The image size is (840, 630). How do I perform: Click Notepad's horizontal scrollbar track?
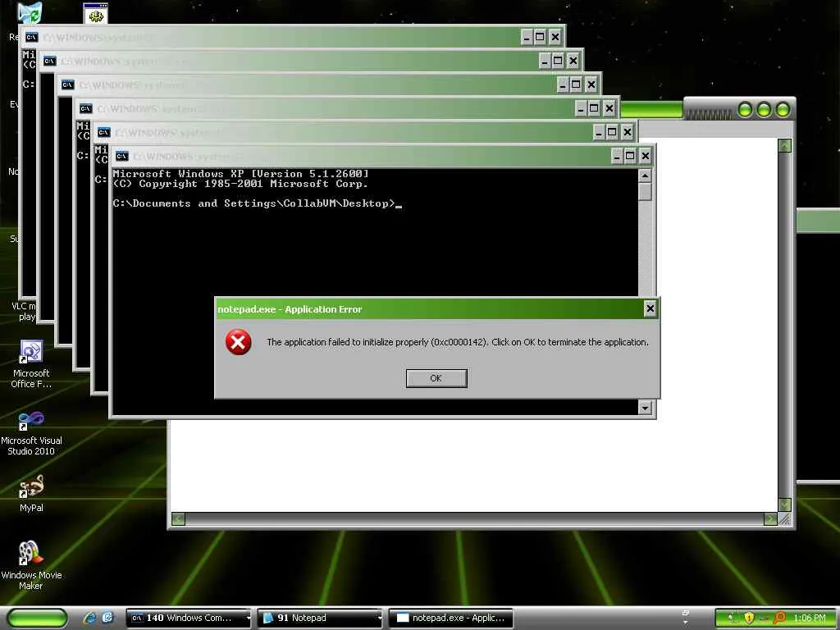point(474,518)
